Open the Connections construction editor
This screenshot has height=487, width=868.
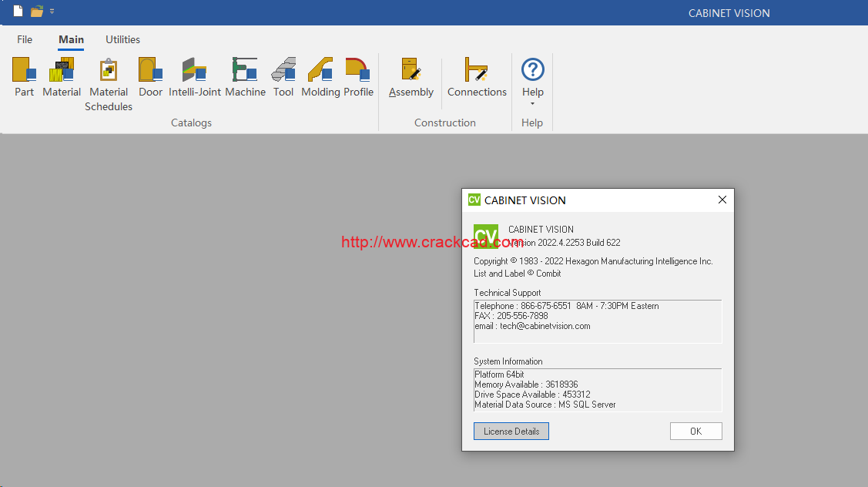(477, 77)
